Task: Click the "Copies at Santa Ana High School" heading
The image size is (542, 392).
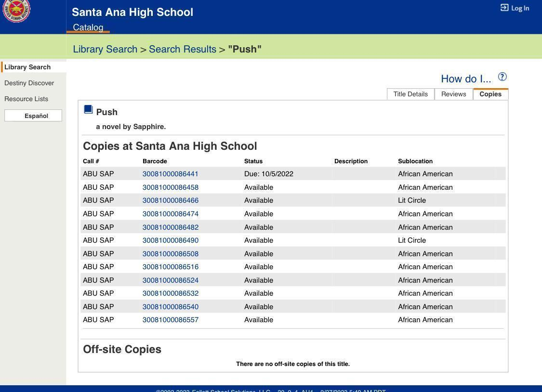Action: click(x=170, y=146)
